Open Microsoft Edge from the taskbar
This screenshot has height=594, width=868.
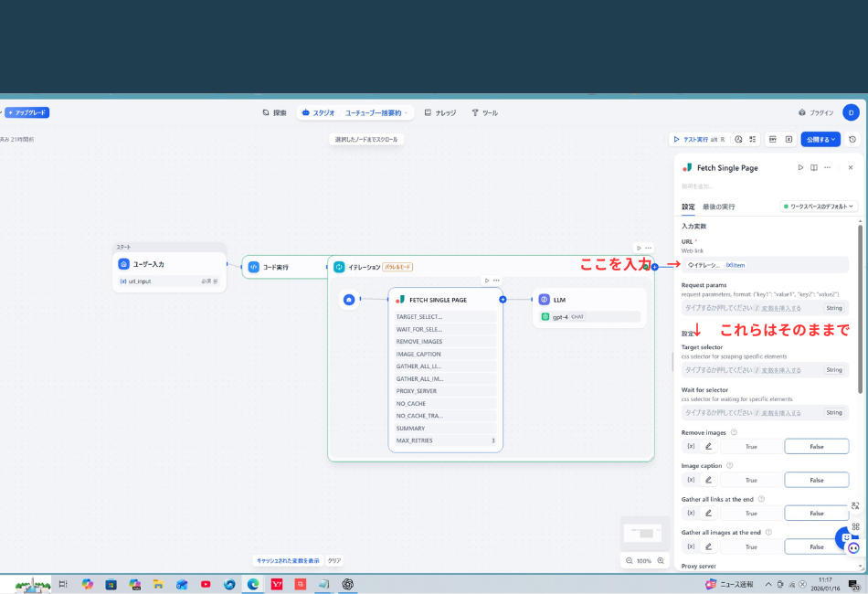point(253,584)
